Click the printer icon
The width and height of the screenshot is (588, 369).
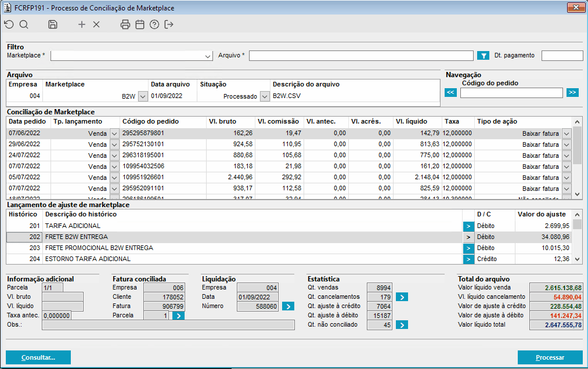[125, 24]
